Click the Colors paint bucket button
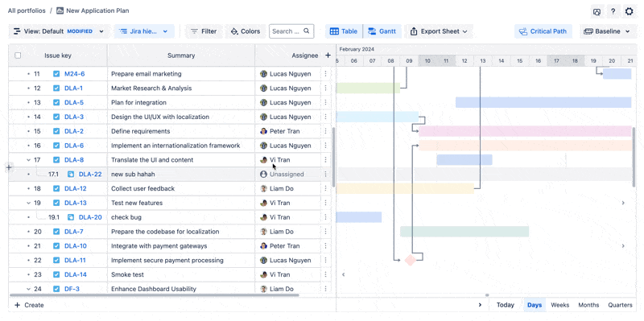This screenshot has height=321, width=644. [246, 31]
